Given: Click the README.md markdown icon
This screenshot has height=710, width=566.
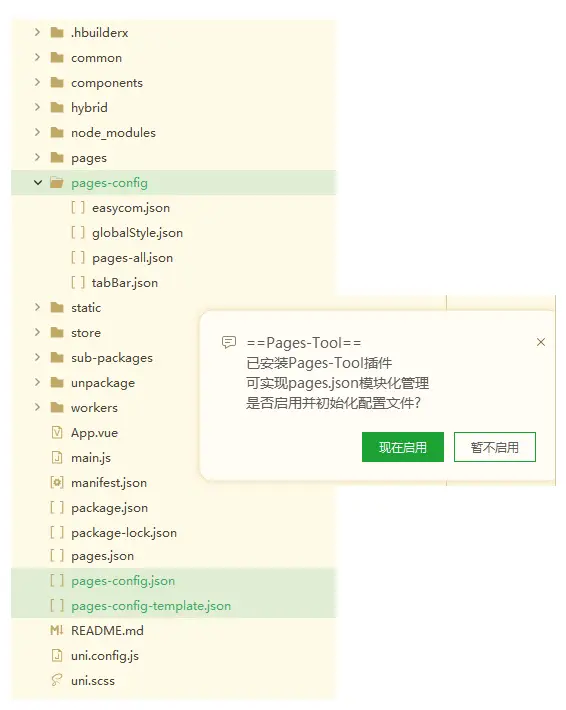Looking at the screenshot, I should coord(57,630).
